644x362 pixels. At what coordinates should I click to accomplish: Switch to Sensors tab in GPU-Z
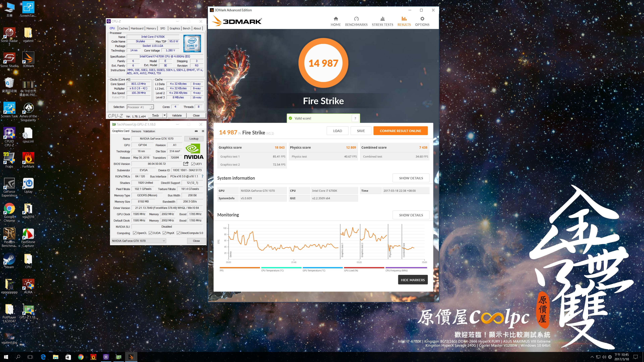point(136,131)
